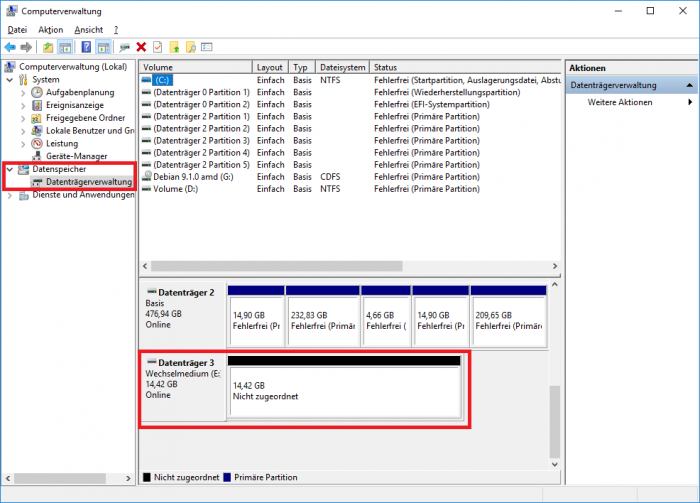Open Geräte-Manager in the tree
700x503 pixels.
[76, 156]
